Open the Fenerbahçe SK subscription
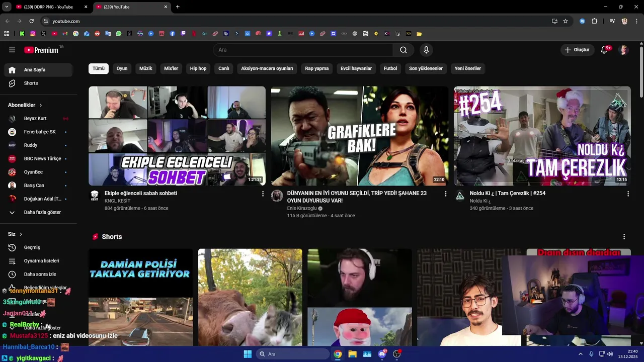644x362 pixels. coord(38,132)
